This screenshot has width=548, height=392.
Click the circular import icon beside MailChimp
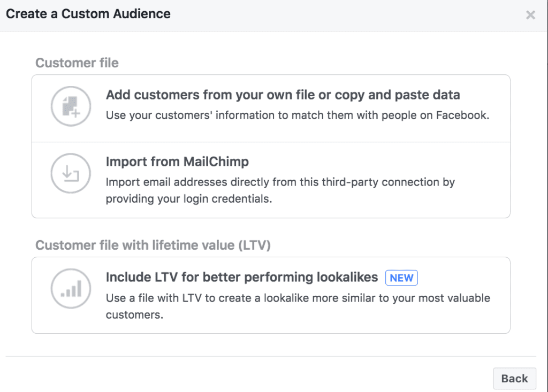click(x=71, y=173)
